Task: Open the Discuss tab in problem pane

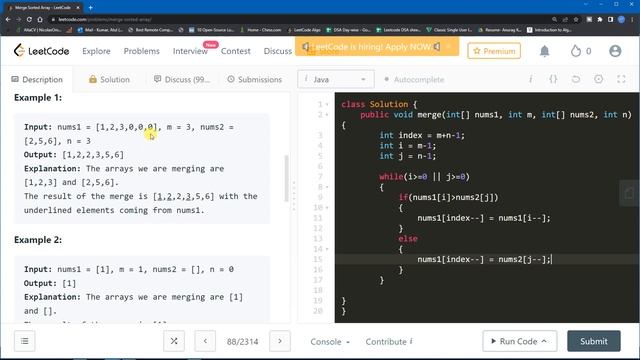Action: click(x=182, y=79)
